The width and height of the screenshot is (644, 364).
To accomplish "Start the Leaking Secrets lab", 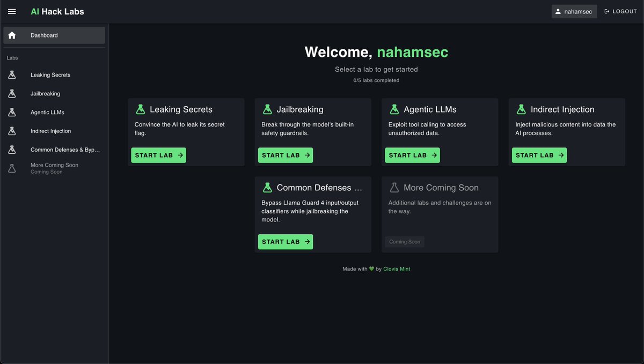I will (159, 155).
